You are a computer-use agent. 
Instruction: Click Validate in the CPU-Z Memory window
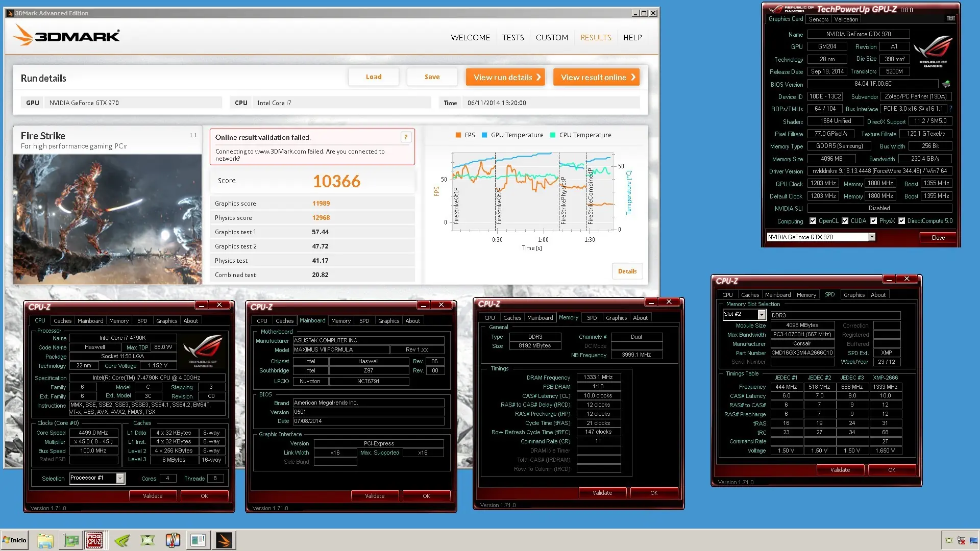pyautogui.click(x=602, y=493)
